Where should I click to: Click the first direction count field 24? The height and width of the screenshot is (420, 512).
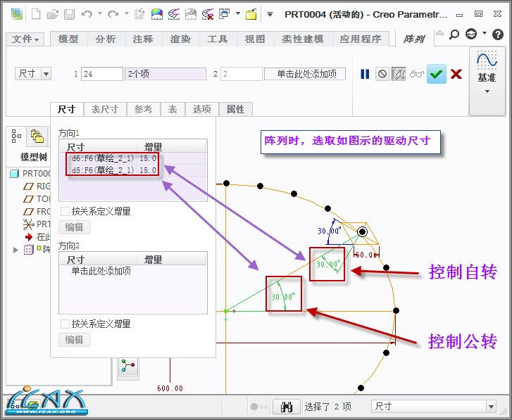point(101,74)
